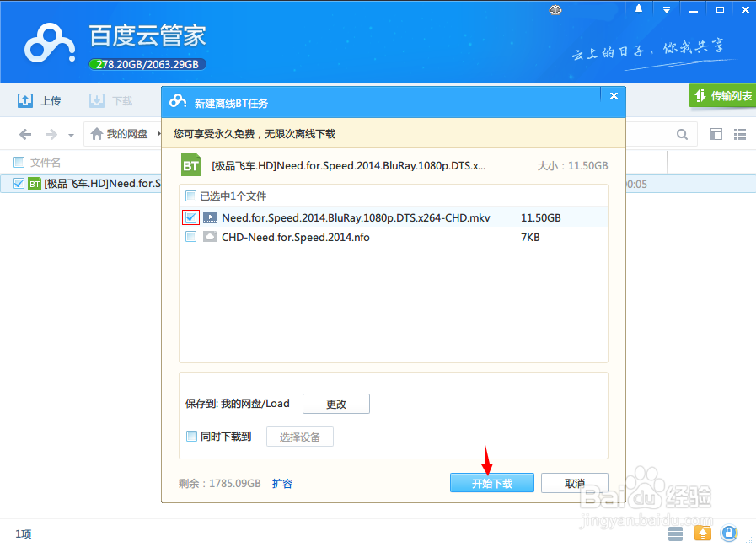Enable the 同时下载到 checkbox
This screenshot has width=756, height=547.
tap(191, 437)
